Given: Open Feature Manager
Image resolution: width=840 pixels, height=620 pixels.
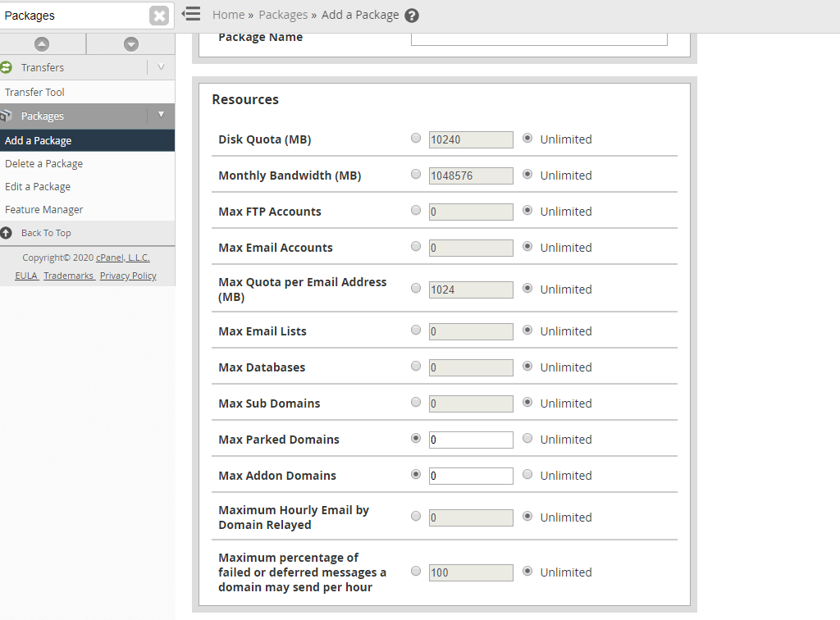Looking at the screenshot, I should click(44, 209).
